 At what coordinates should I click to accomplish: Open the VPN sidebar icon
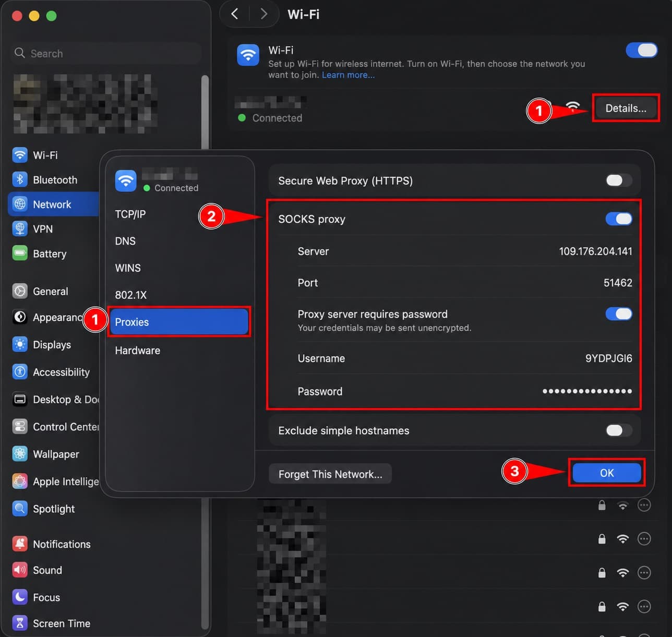[x=20, y=229]
